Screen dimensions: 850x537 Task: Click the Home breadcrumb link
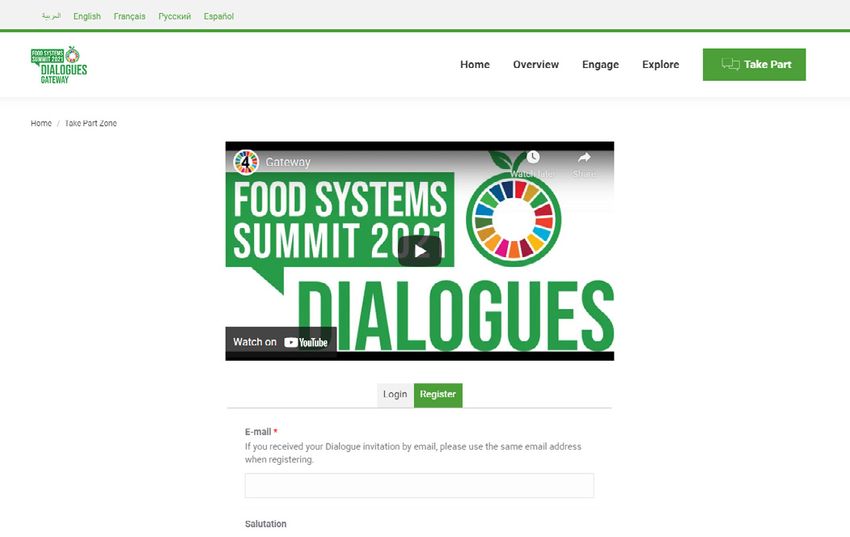[x=41, y=123]
